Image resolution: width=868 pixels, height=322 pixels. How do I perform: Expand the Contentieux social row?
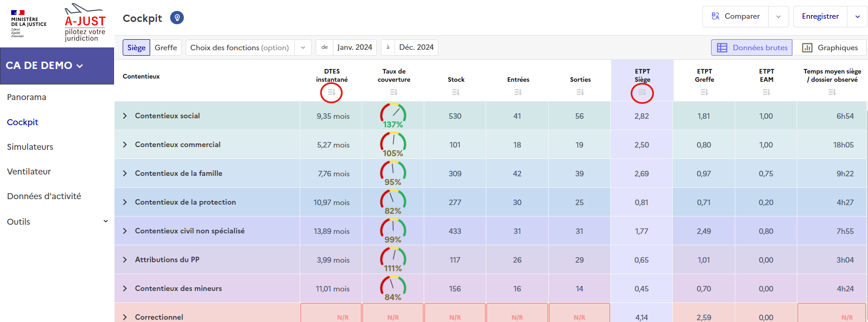pyautogui.click(x=125, y=116)
